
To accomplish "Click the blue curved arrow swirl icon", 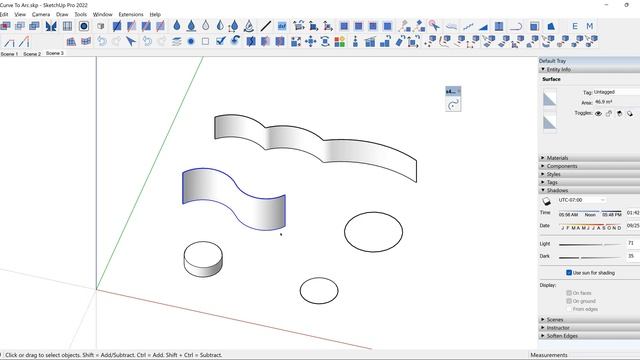I will tap(236, 41).
